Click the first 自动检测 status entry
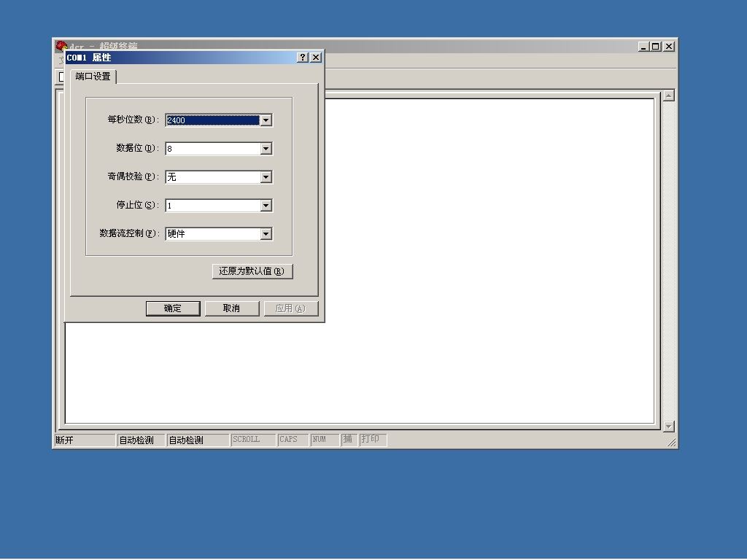 (141, 440)
